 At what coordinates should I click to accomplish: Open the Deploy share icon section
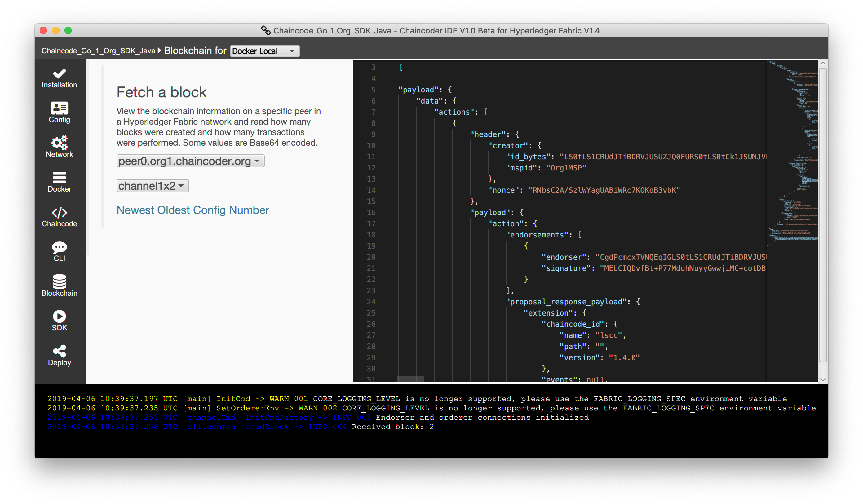tap(59, 356)
